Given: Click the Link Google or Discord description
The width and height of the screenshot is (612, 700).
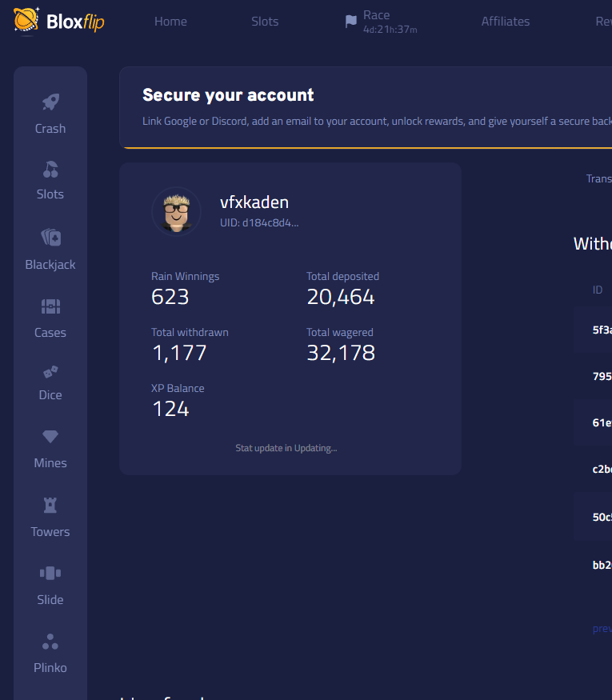Looking at the screenshot, I should pos(377,122).
